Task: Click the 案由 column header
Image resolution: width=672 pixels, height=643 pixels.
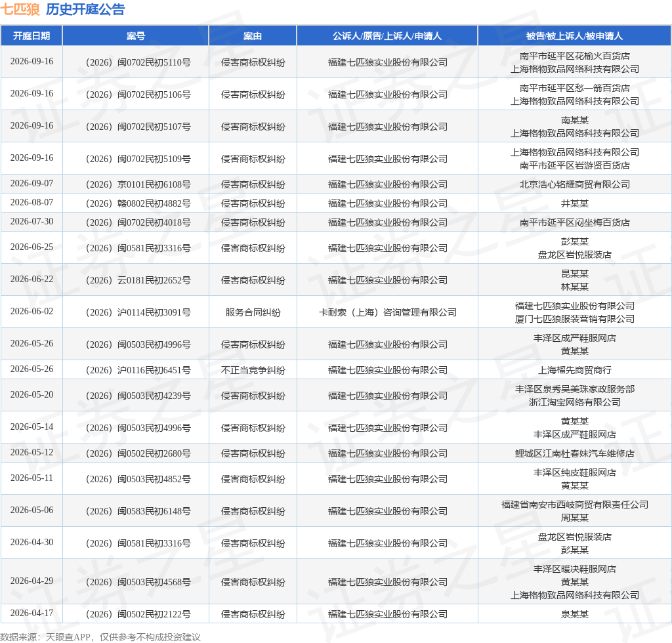Action: [x=253, y=36]
